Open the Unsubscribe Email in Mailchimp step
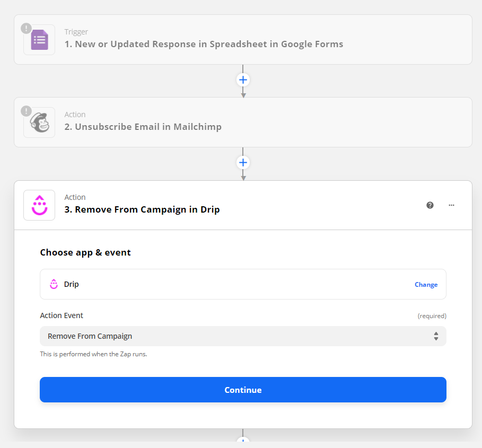Viewport: 482px width, 448px height. coord(243,122)
